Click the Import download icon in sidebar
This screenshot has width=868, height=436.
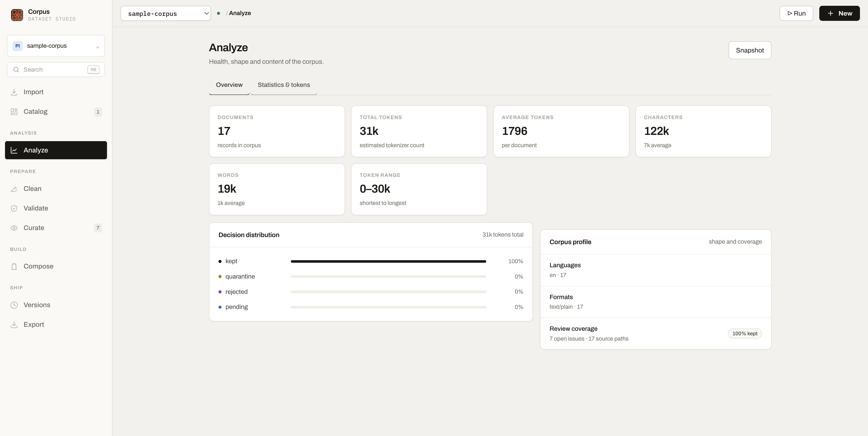click(14, 92)
